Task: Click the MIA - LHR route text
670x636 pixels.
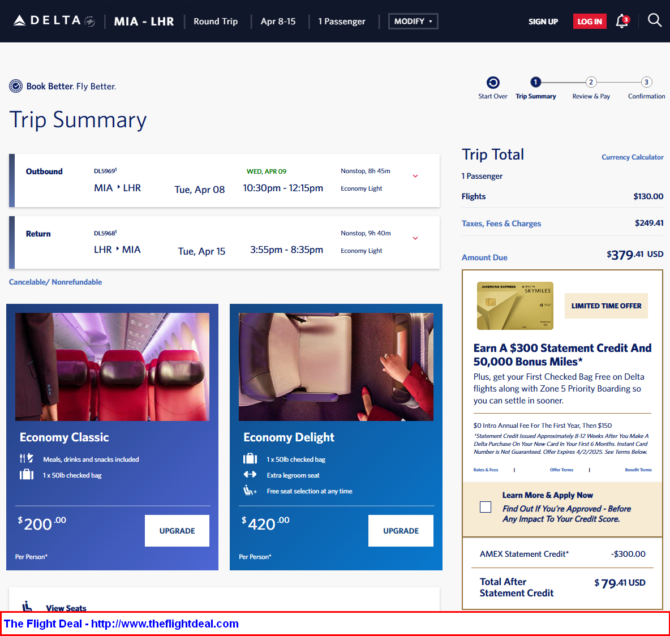Action: coord(144,21)
